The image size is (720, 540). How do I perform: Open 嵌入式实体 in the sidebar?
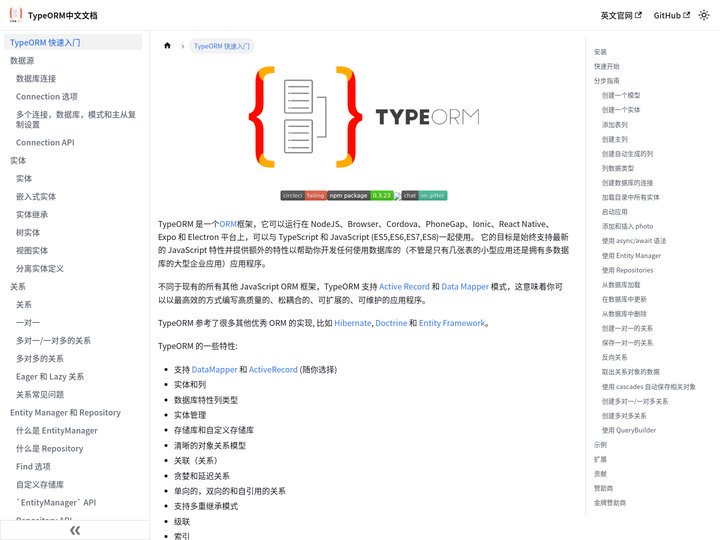(x=36, y=197)
